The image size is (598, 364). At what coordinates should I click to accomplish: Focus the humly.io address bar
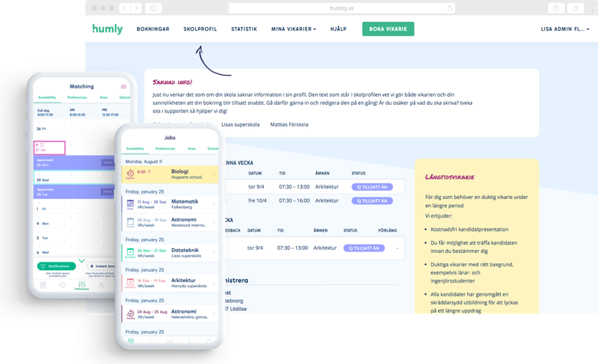(x=342, y=8)
